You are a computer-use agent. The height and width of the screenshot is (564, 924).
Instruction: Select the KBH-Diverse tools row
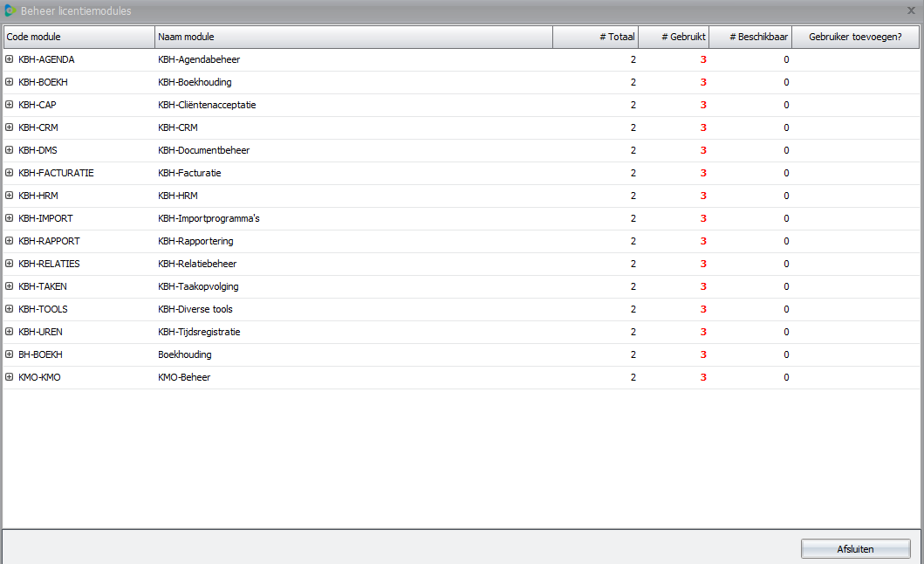click(195, 309)
